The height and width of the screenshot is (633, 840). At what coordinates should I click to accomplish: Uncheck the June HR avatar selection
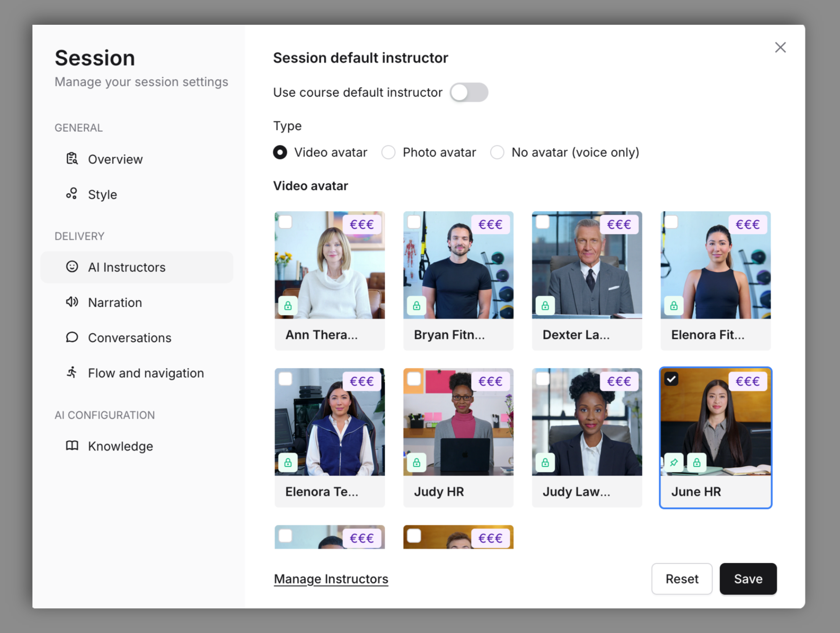click(671, 378)
